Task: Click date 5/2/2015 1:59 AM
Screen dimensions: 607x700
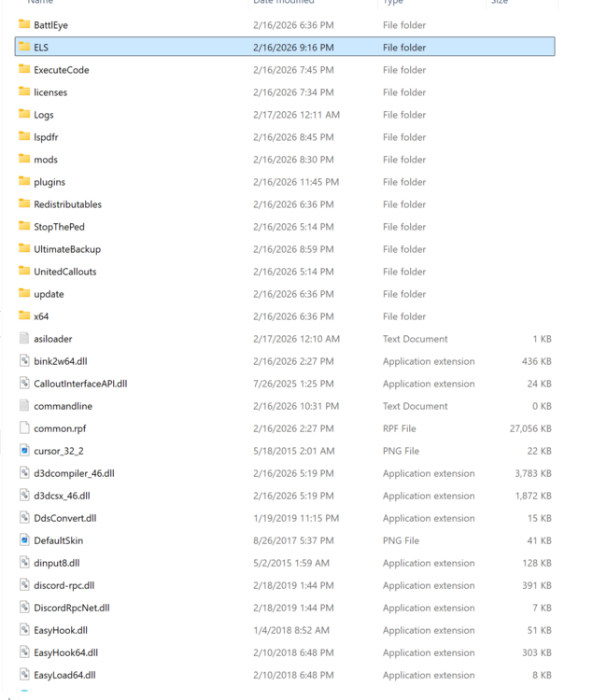Action: (291, 563)
